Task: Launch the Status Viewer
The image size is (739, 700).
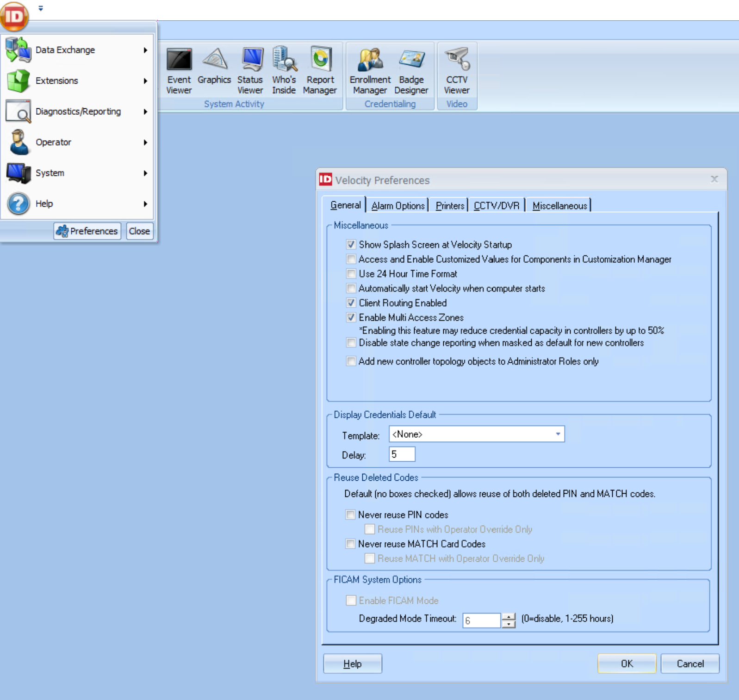Action: coord(250,72)
